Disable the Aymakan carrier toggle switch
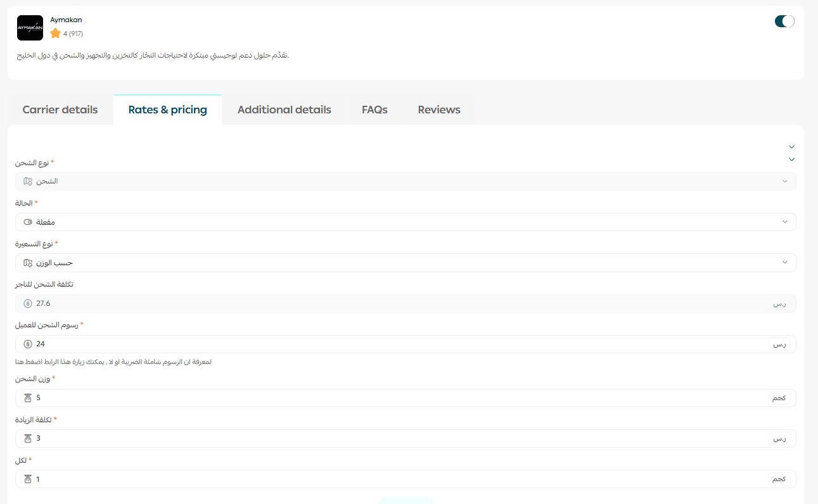The height and width of the screenshot is (504, 818). tap(784, 22)
